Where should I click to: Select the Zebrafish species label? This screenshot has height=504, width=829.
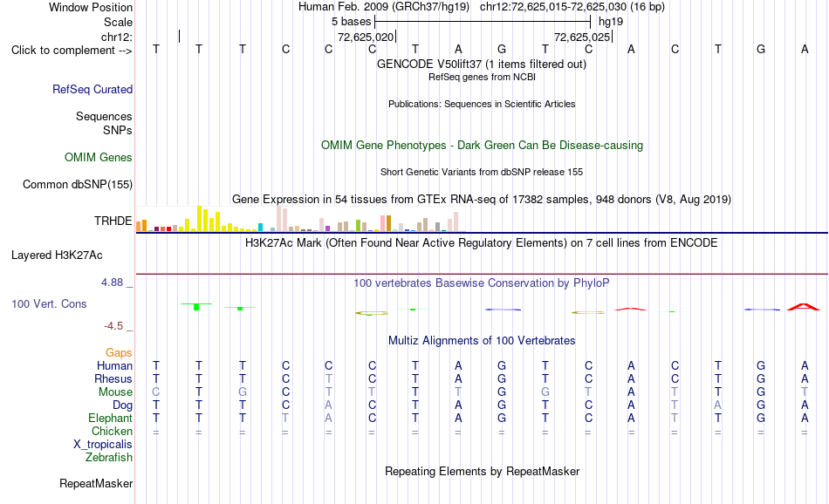pos(109,458)
